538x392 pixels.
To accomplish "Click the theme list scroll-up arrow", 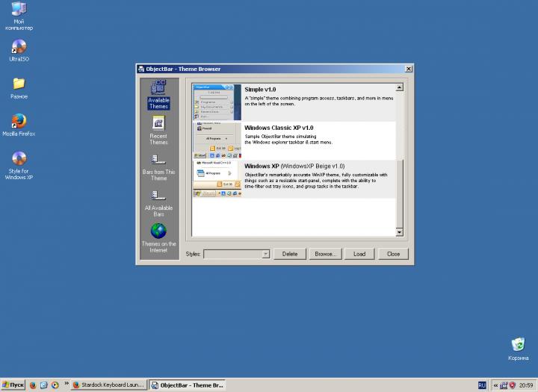I will (399, 87).
